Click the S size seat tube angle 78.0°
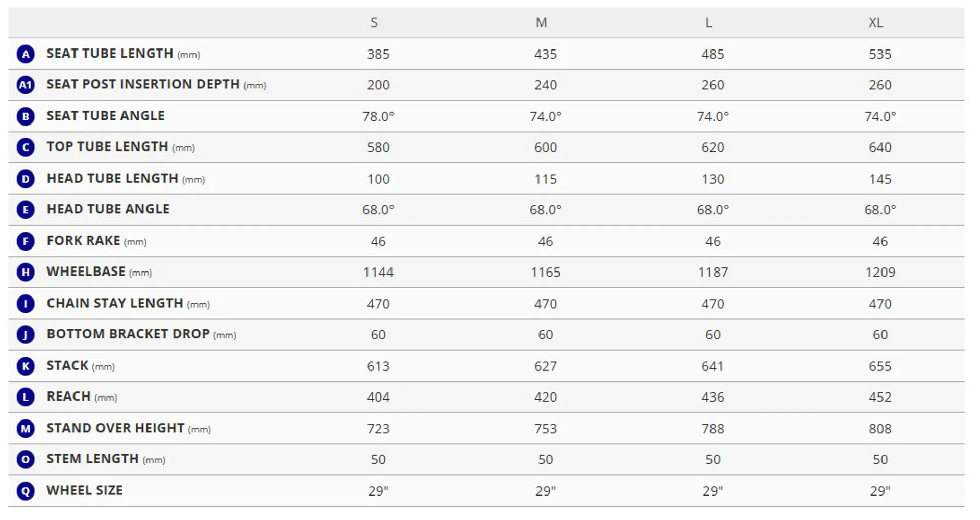Image resolution: width=980 pixels, height=520 pixels. [378, 116]
